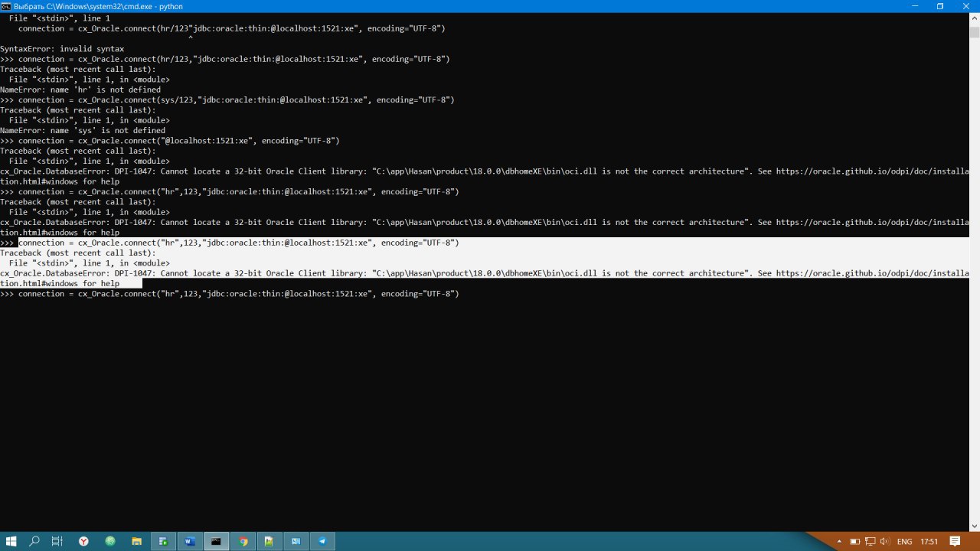Open cmd window system menu icon

pyautogui.click(x=5, y=6)
